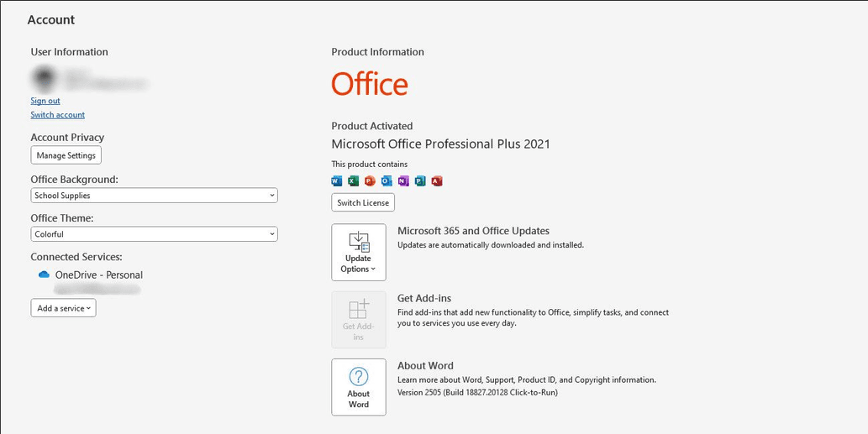Click the Switch License button
This screenshot has width=868, height=434.
point(363,202)
